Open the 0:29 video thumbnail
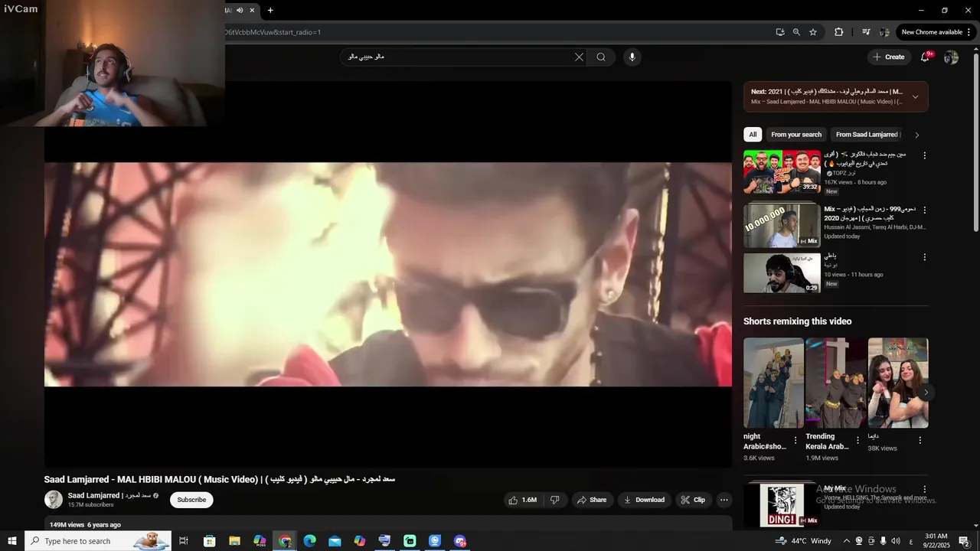This screenshot has width=980, height=551. [x=782, y=272]
